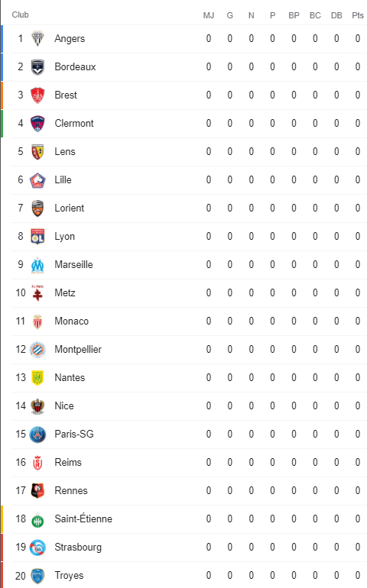Image resolution: width=367 pixels, height=588 pixels.
Task: Click the Strasbourg club crest
Action: click(37, 548)
